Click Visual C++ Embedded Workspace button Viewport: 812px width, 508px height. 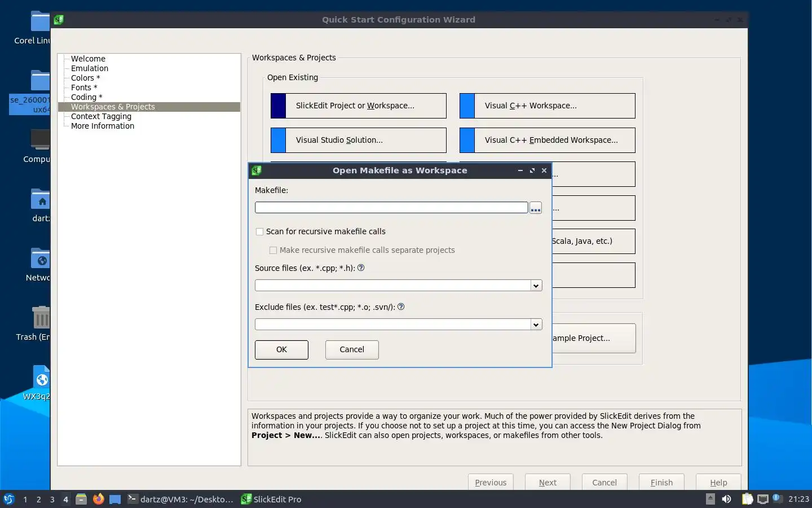548,140
